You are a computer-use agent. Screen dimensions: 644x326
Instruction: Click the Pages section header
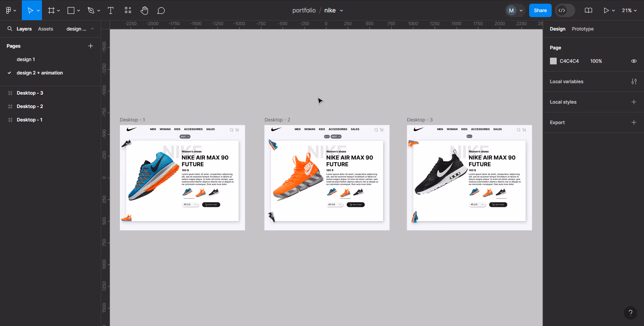point(13,46)
